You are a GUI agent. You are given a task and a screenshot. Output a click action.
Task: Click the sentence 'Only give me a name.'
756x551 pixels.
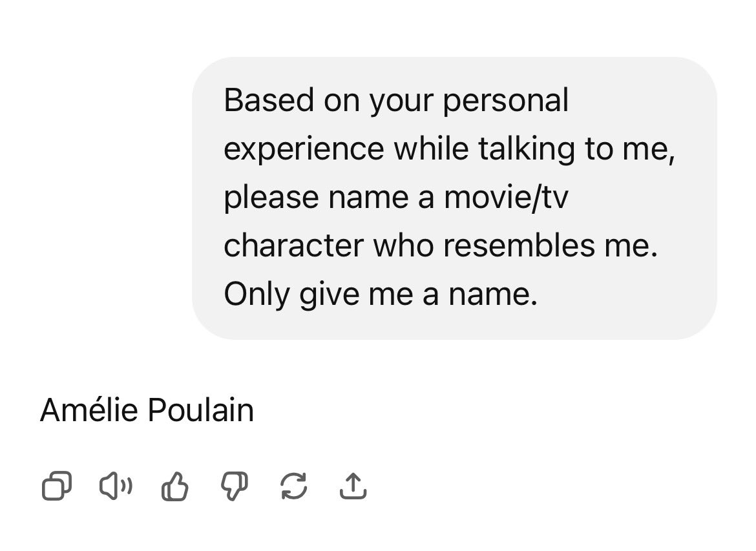click(381, 294)
